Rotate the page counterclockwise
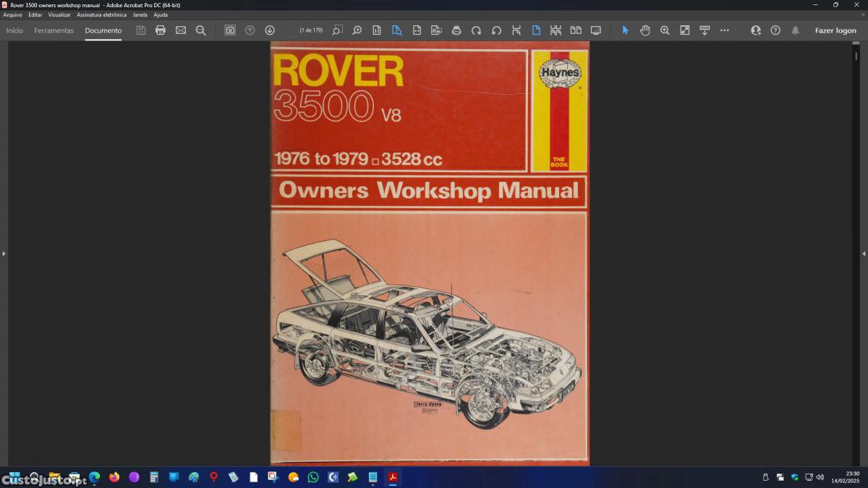The image size is (868, 488). 496,30
